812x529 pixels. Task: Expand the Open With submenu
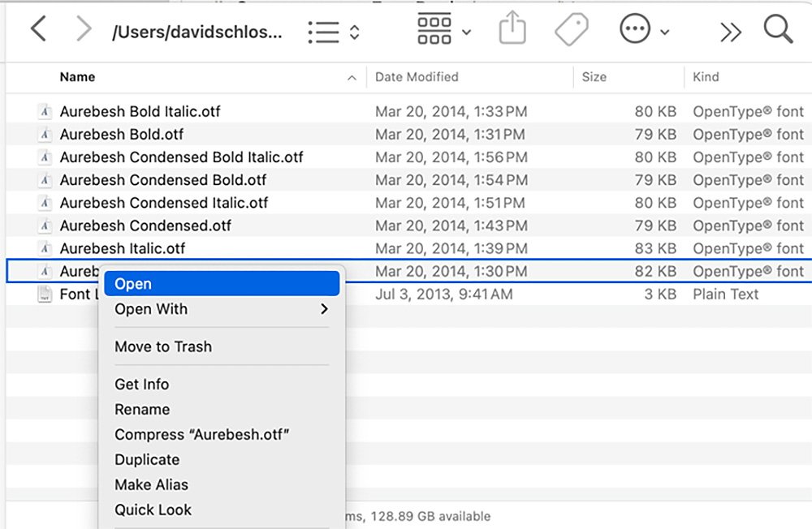coord(221,309)
